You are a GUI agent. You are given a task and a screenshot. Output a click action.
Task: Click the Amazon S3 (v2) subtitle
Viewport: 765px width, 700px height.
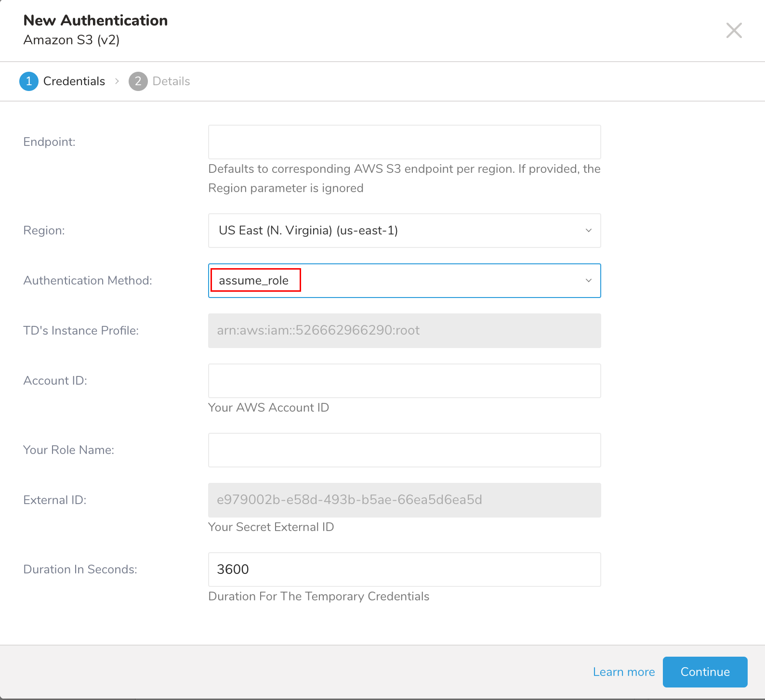(x=71, y=40)
